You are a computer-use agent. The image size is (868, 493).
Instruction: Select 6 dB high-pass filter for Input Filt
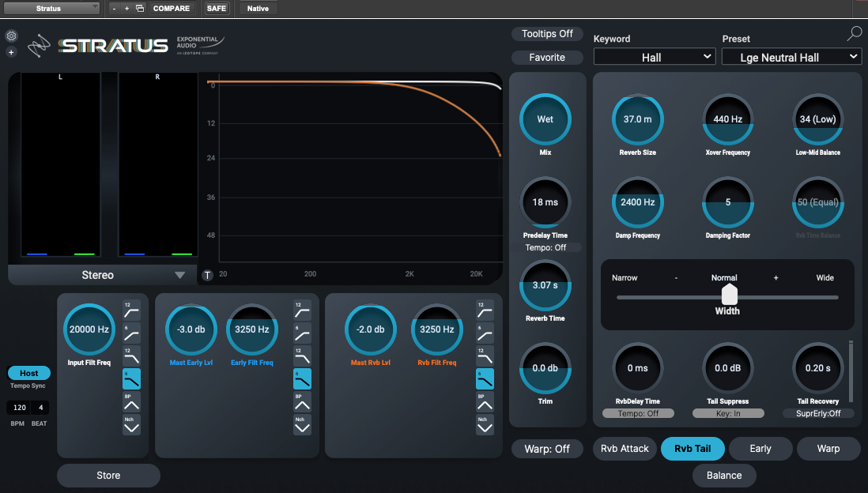coord(131,333)
